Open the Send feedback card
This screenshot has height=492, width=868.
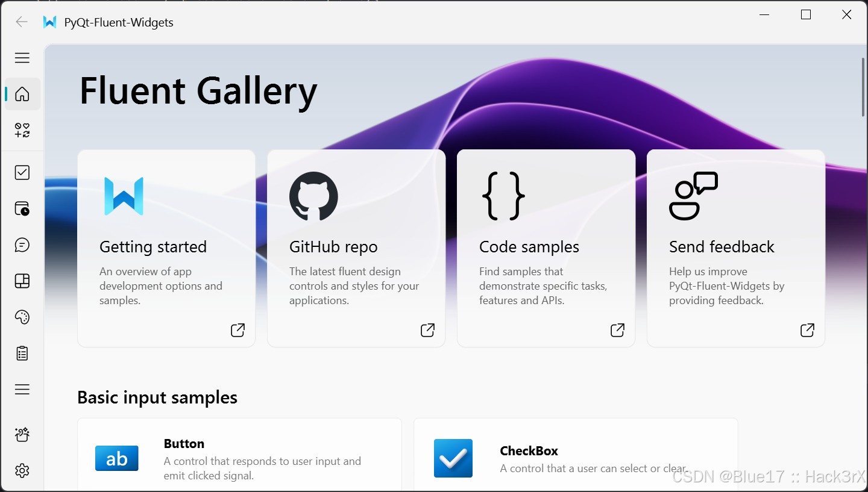736,248
